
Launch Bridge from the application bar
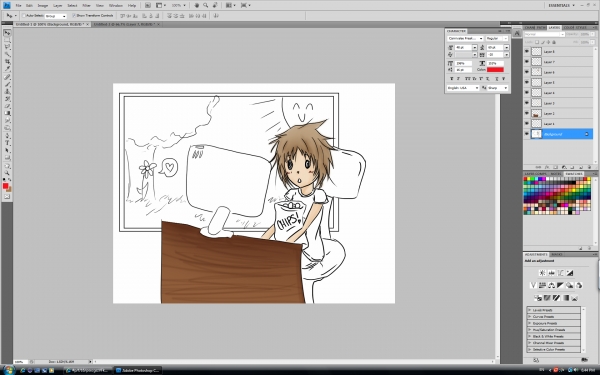pos(148,5)
